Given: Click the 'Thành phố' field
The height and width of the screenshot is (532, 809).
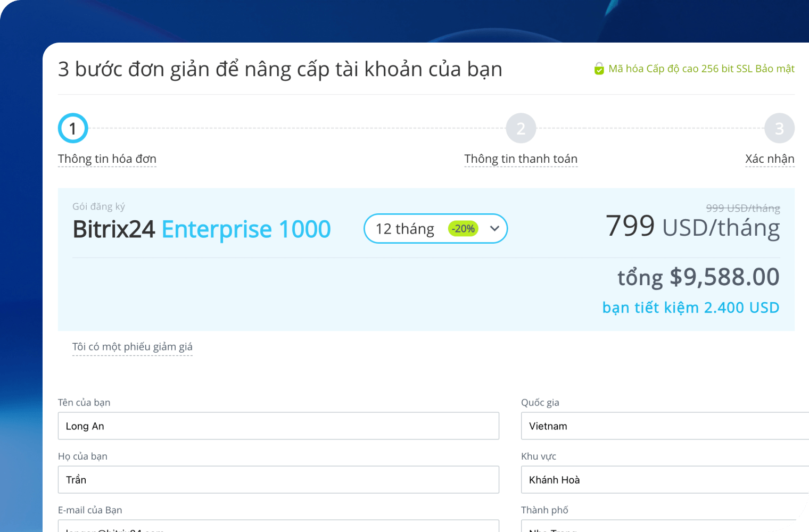Looking at the screenshot, I should point(665,526).
